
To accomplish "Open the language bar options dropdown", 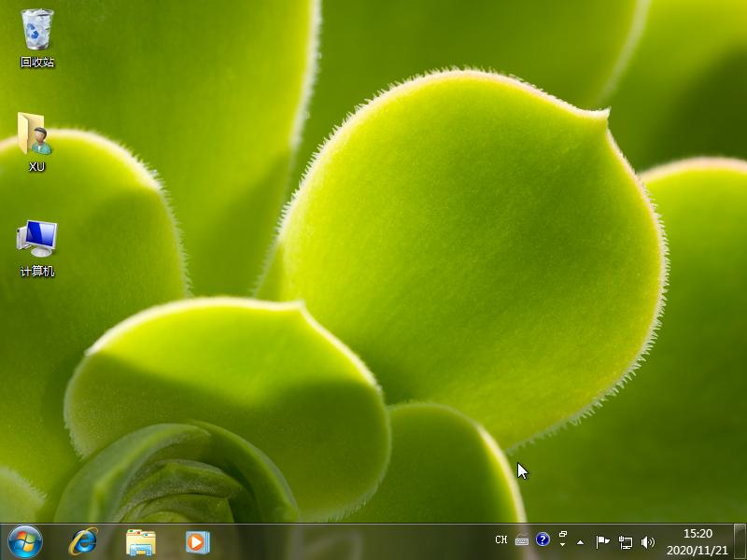I will click(x=563, y=546).
